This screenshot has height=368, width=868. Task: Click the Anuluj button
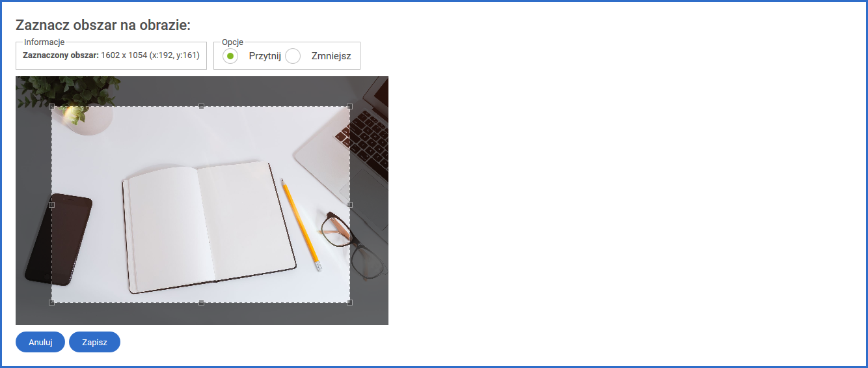pos(40,342)
